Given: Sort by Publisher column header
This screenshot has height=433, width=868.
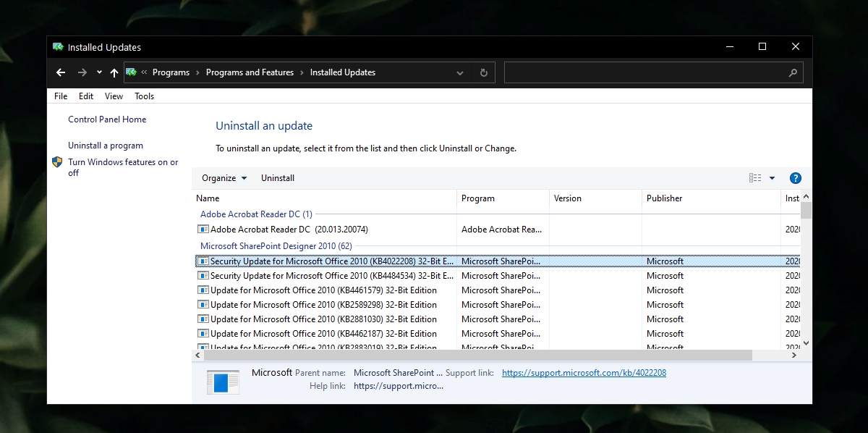Looking at the screenshot, I should (711, 198).
